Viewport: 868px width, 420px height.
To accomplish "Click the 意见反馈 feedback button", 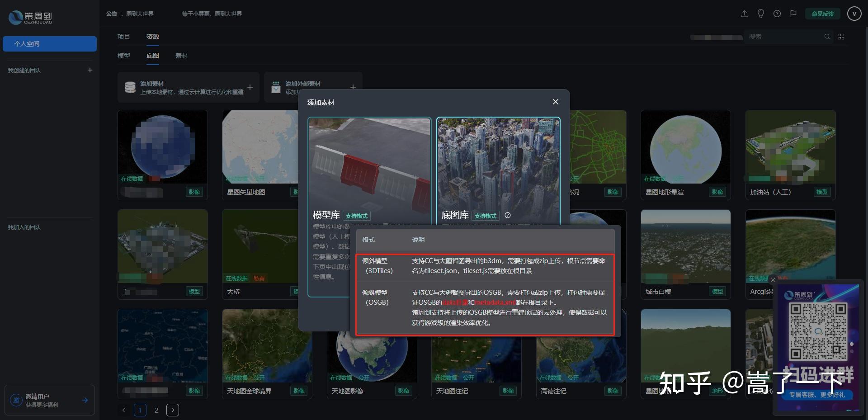I will pos(823,14).
